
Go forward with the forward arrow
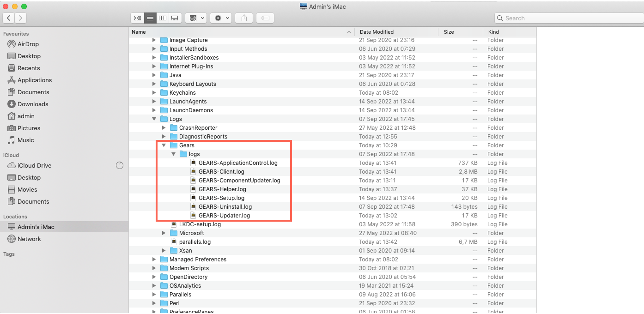tap(20, 18)
